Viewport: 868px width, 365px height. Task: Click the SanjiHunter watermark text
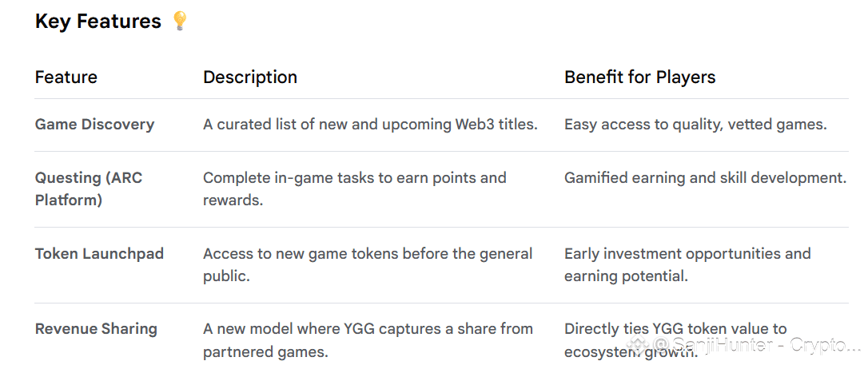point(756,345)
